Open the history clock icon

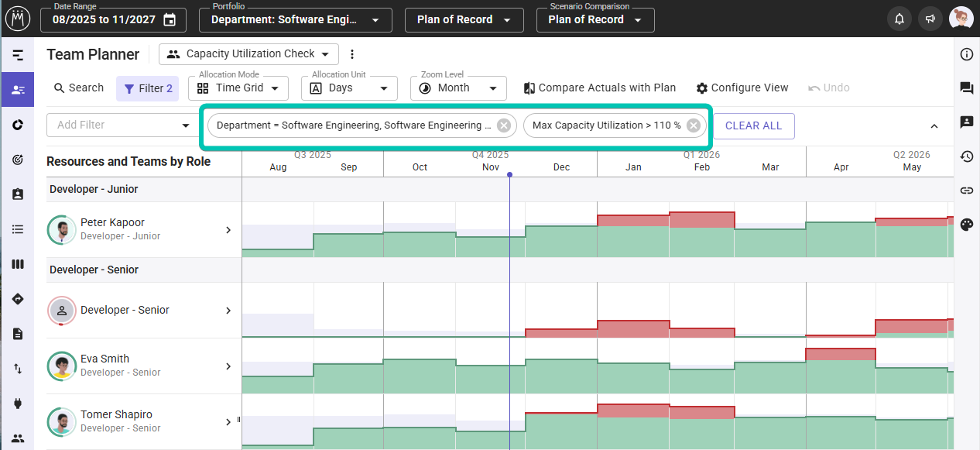(966, 156)
